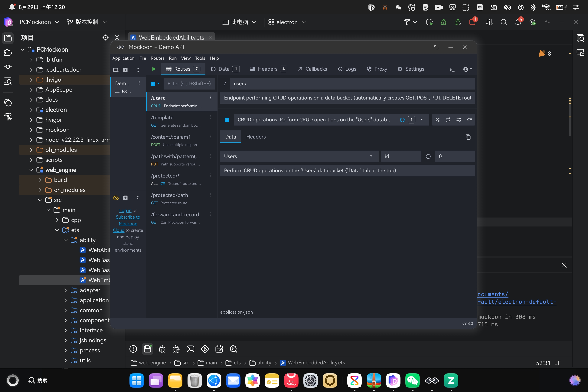Click the version control diamond icon in the bottom bar
Viewport: 588px width, 392px height.
pyautogui.click(x=205, y=349)
